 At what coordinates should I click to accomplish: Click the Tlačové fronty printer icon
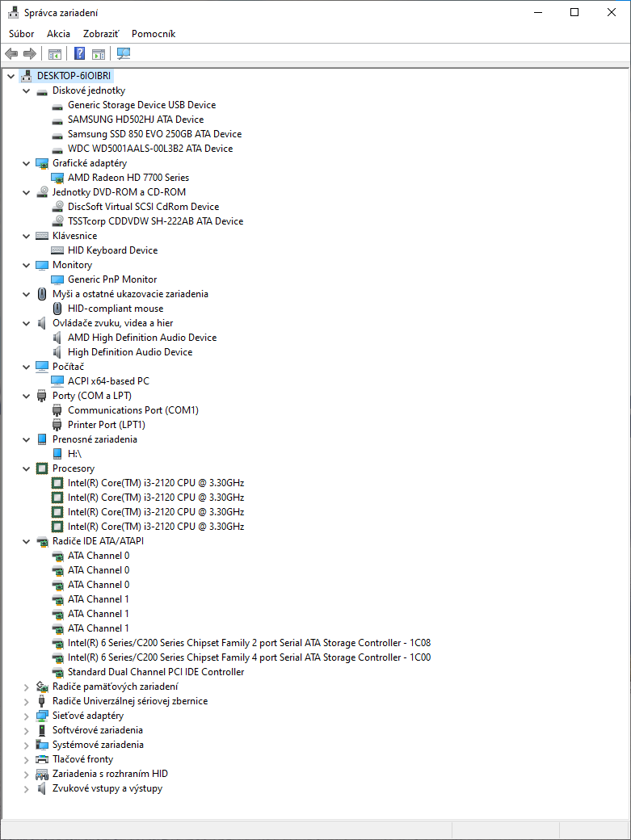click(42, 759)
